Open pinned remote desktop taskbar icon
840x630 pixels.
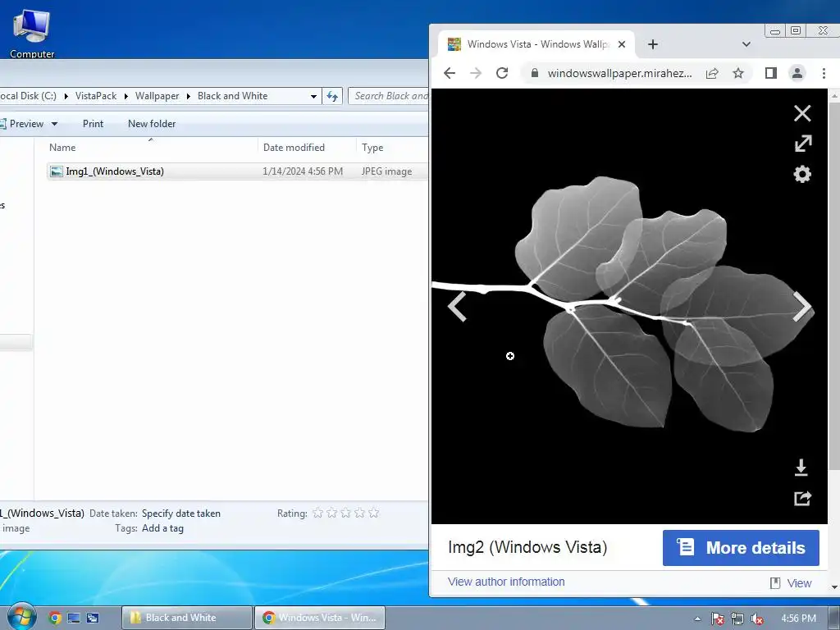(x=92, y=618)
